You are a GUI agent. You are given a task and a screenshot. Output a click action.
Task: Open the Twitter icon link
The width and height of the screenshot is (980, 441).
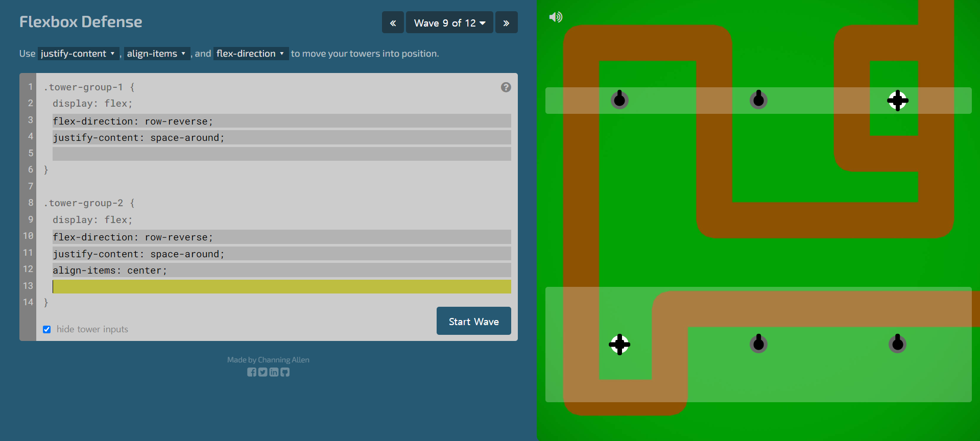[x=262, y=372]
